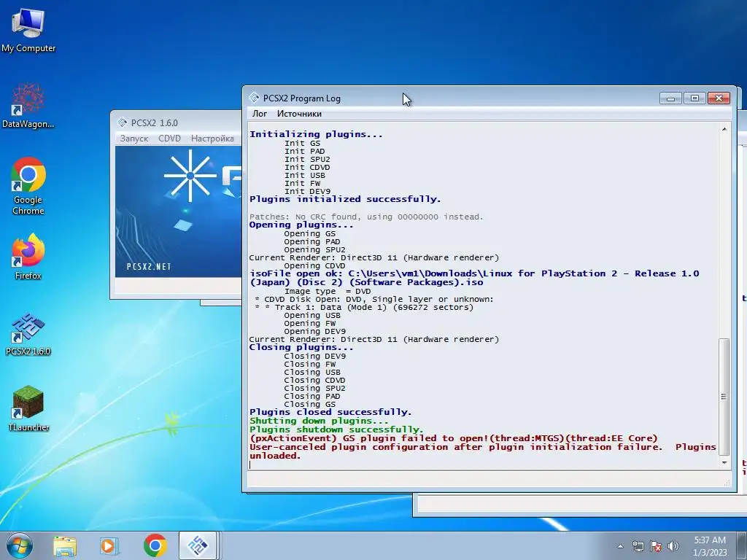Click the 'Closing plugins...' log line

pos(301,347)
